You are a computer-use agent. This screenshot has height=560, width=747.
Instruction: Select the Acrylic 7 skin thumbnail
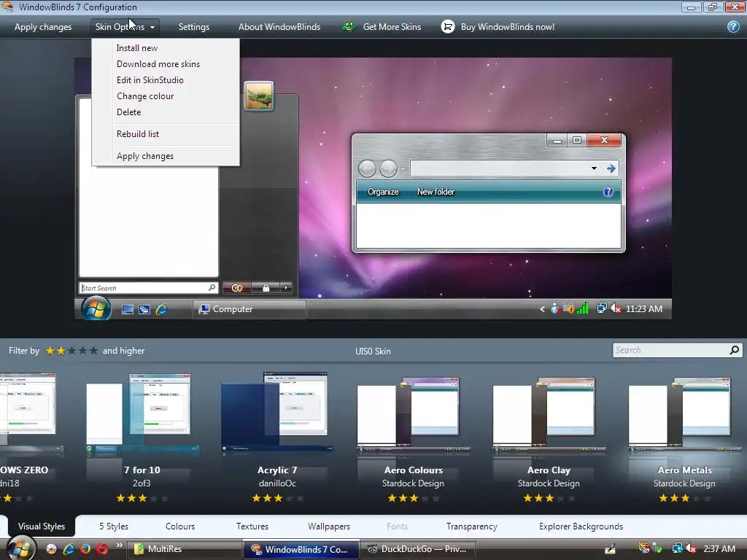pos(276,413)
